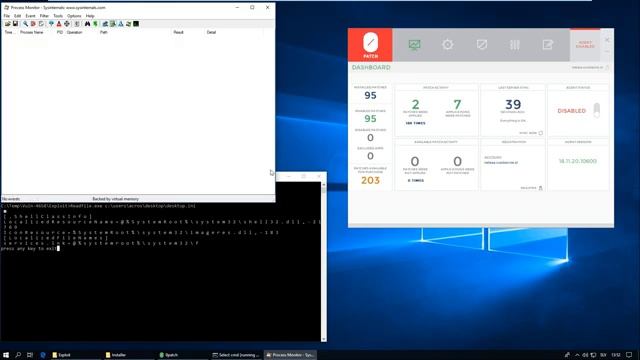The width and height of the screenshot is (640, 360).
Task: Click the PID column header
Action: (x=60, y=32)
